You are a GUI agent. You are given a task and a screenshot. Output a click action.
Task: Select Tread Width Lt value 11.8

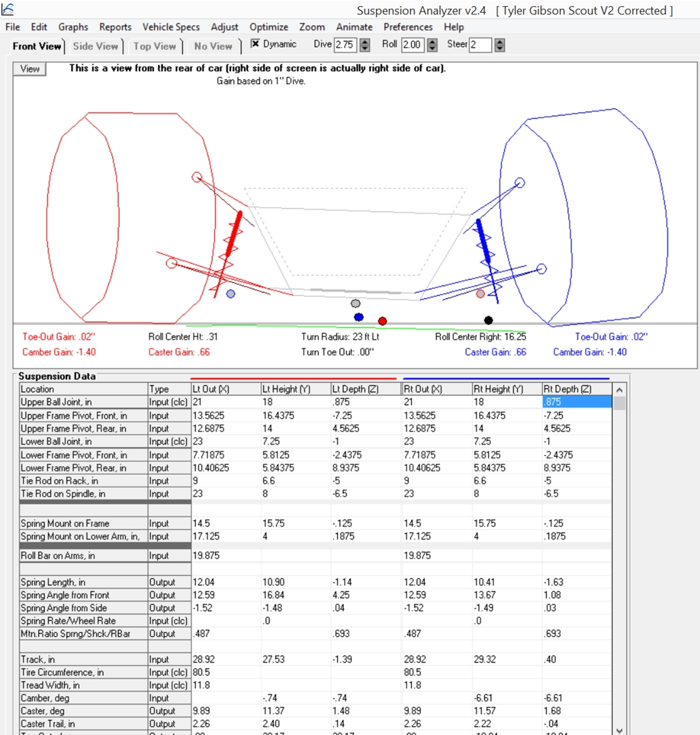tap(226, 685)
